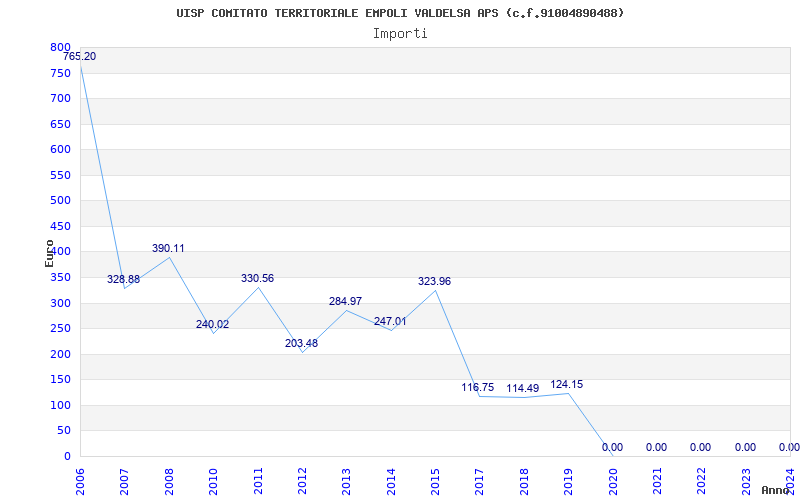The width and height of the screenshot is (800, 500).
Task: Click the y-axis value 150
Action: point(60,380)
